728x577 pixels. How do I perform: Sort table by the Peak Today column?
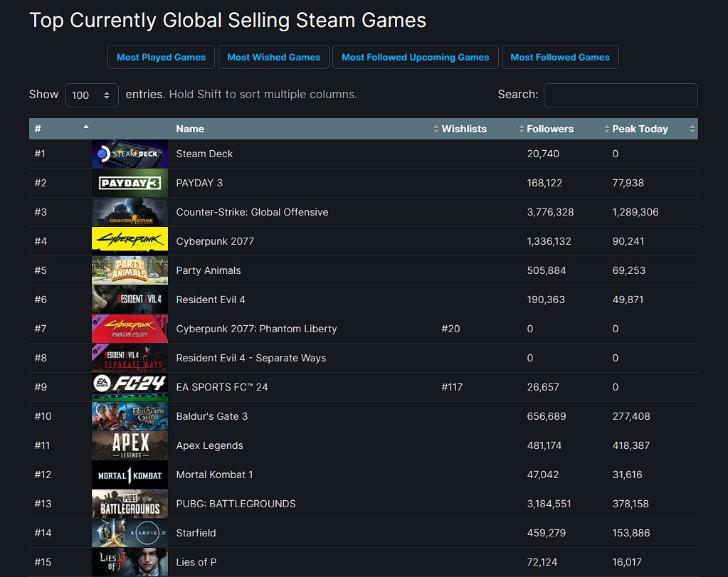click(654, 129)
